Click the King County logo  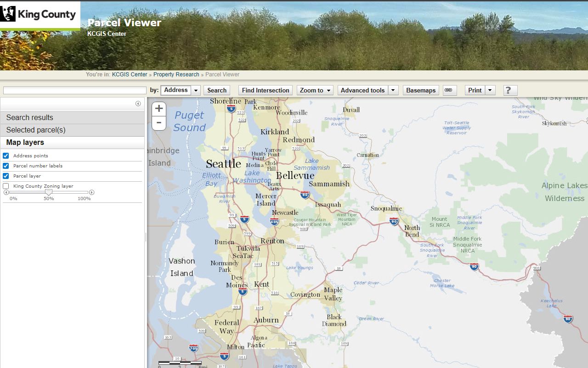point(40,15)
